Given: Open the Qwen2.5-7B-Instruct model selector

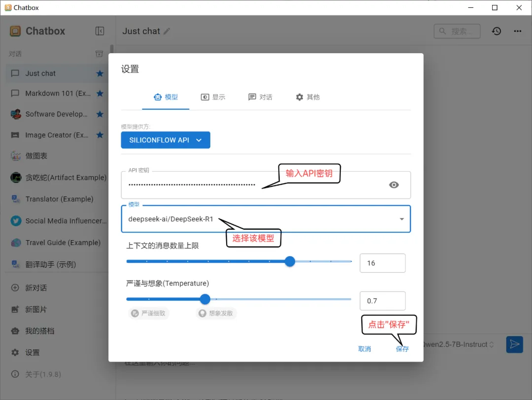Looking at the screenshot, I should [x=459, y=344].
